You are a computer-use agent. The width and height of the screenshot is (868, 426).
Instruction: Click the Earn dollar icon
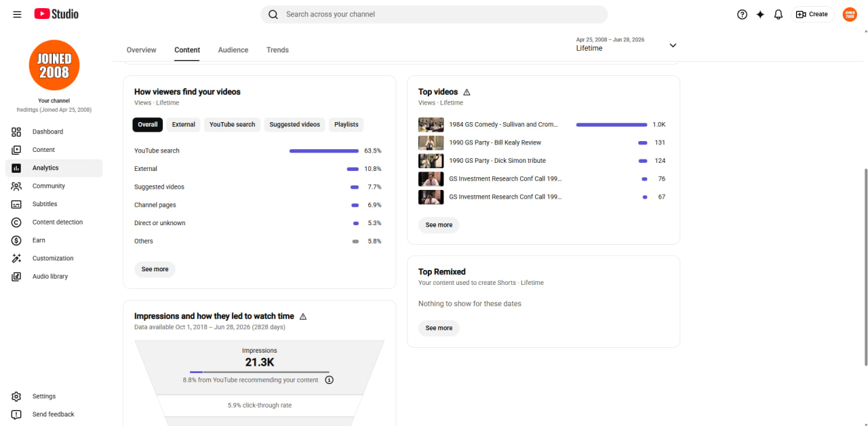16,240
